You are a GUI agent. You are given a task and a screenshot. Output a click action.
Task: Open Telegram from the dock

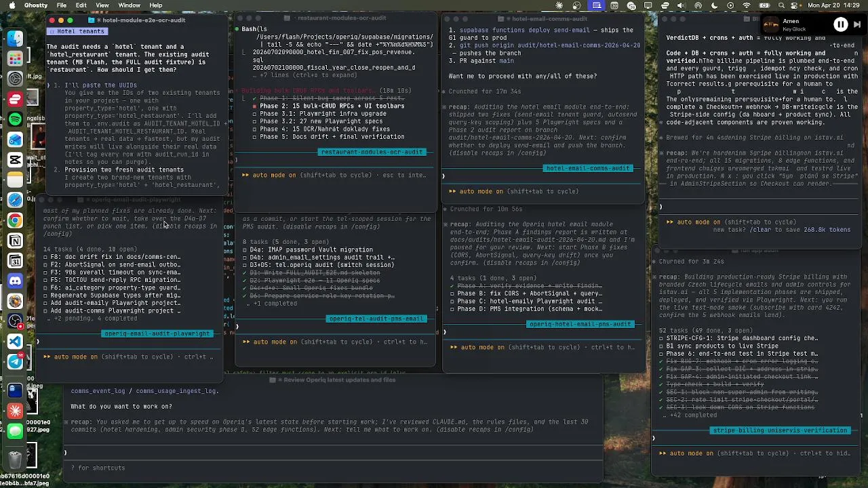point(15,362)
